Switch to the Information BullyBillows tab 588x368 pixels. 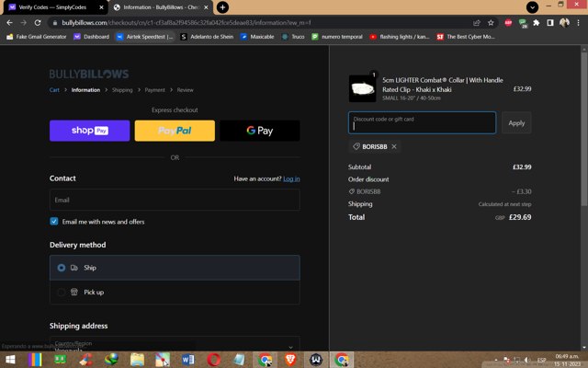[161, 7]
